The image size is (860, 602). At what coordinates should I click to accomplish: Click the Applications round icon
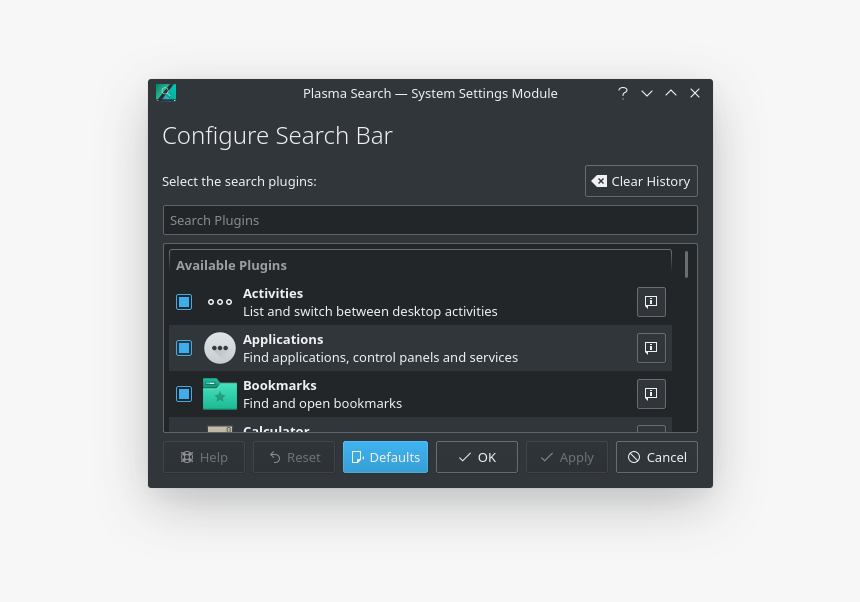click(x=220, y=348)
